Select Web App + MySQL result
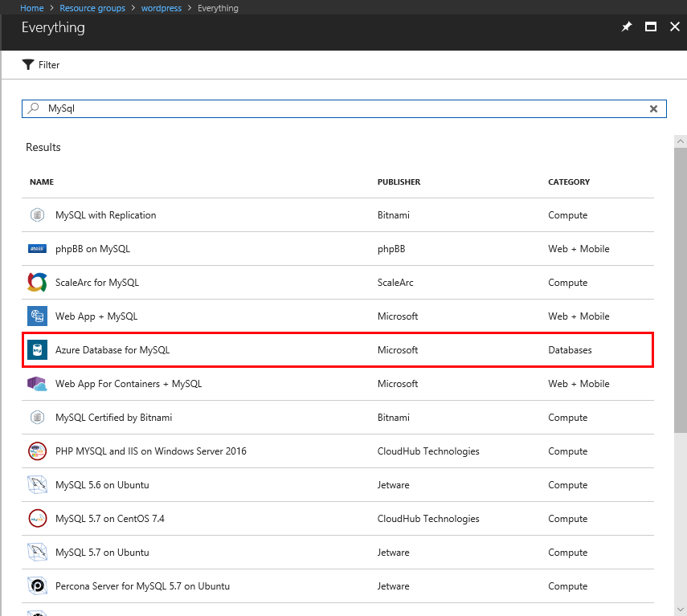This screenshot has width=687, height=616. pos(337,316)
